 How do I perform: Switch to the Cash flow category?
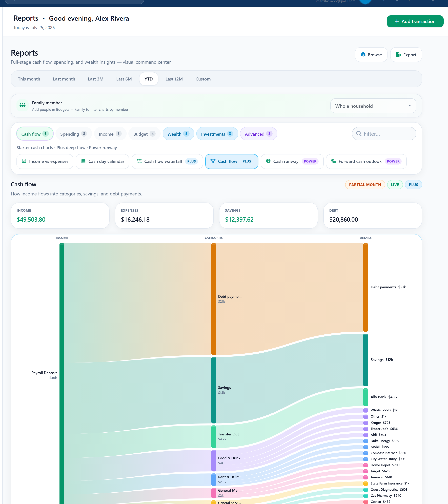point(35,134)
